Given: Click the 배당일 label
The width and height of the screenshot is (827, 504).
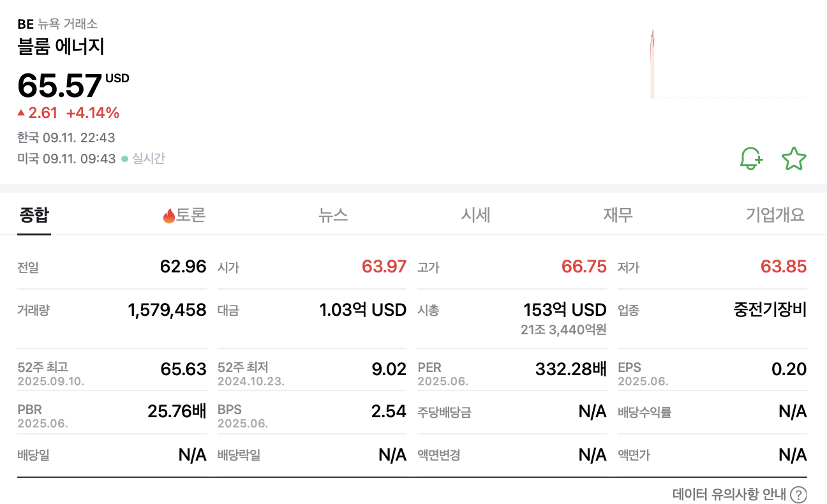Looking at the screenshot, I should (x=33, y=456).
